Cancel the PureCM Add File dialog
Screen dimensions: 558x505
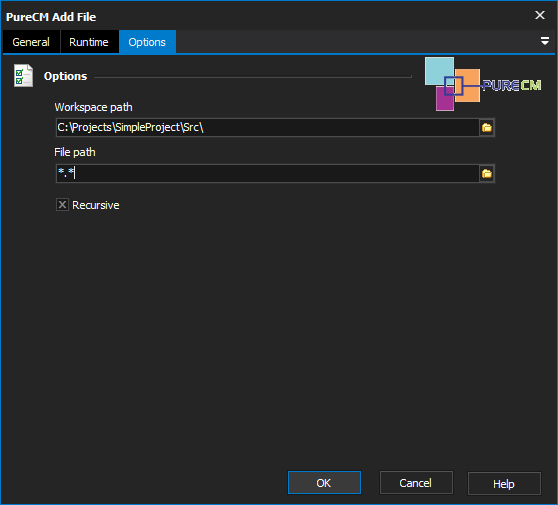tap(416, 483)
